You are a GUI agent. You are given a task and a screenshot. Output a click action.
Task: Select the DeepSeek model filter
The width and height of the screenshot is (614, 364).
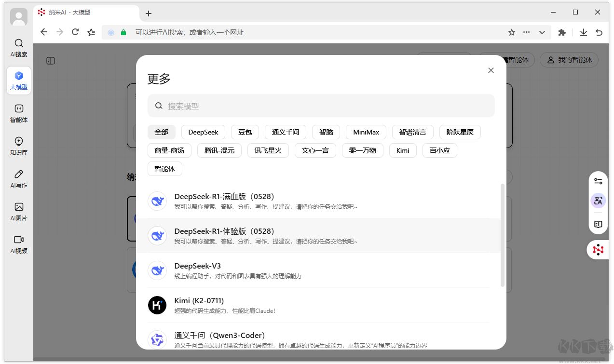[203, 132]
